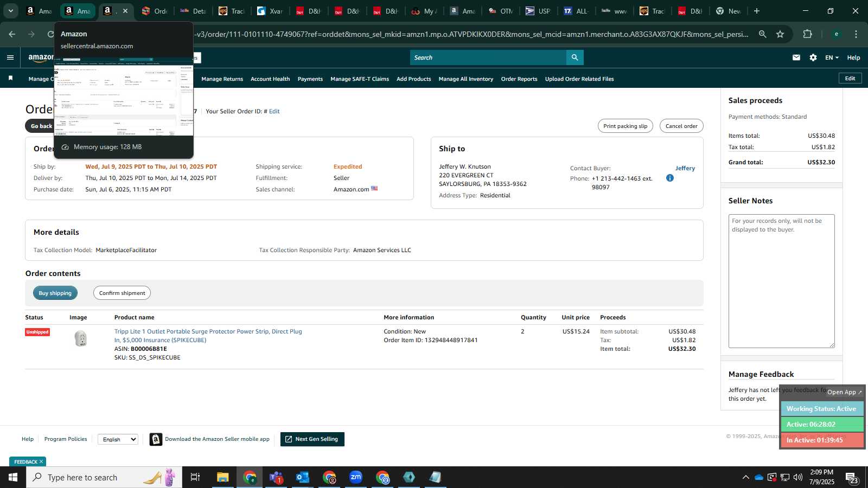The image size is (868, 488).
Task: Click the browser zoom magnifier icon
Action: [762, 34]
